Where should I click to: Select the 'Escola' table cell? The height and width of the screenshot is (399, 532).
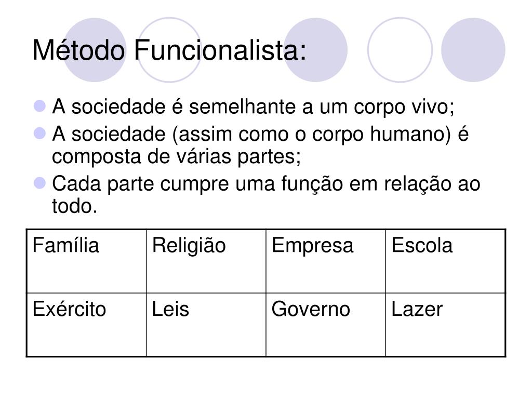click(x=445, y=261)
